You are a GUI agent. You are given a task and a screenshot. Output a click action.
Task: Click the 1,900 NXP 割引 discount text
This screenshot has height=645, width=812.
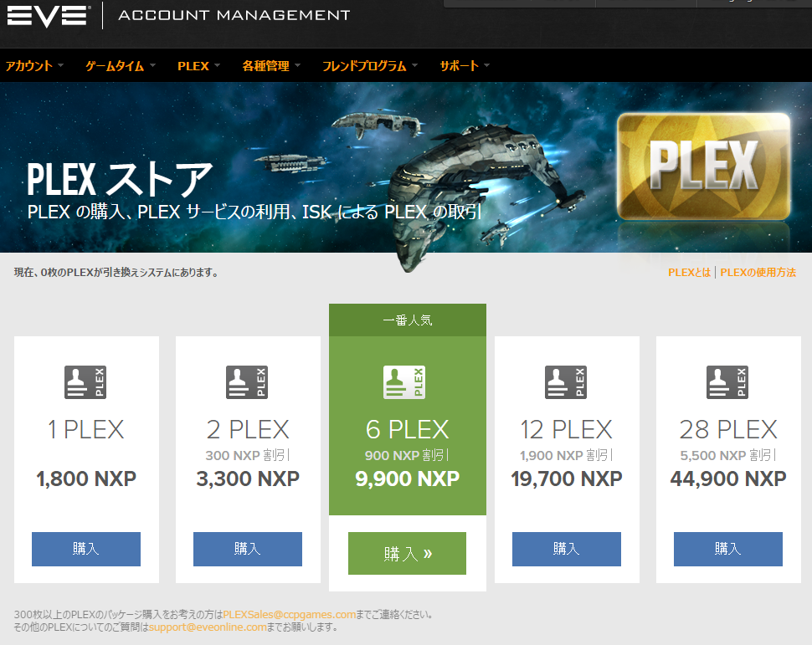pos(567,456)
